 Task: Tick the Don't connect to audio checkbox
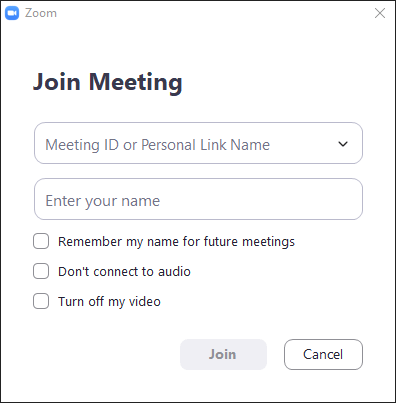(41, 271)
